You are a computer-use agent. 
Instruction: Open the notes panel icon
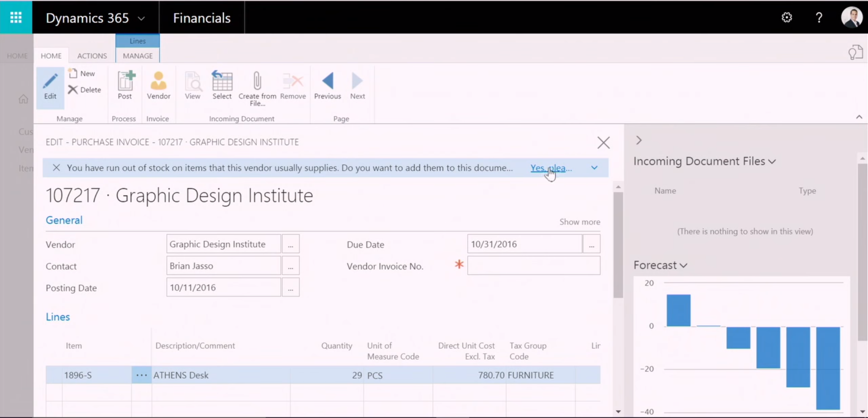pyautogui.click(x=855, y=52)
